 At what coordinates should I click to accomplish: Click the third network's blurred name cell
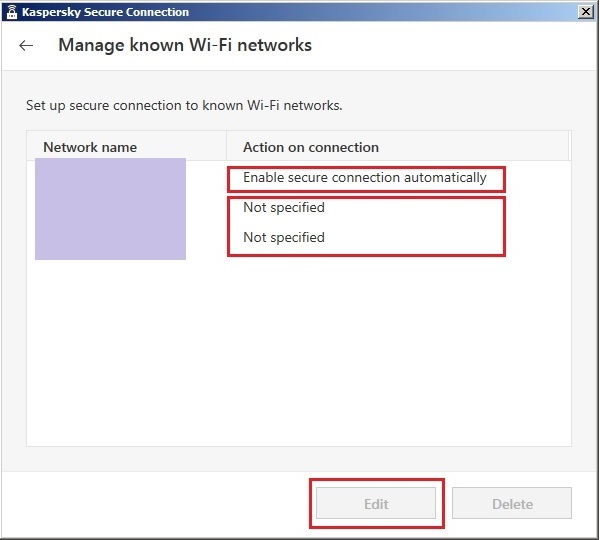click(110, 238)
